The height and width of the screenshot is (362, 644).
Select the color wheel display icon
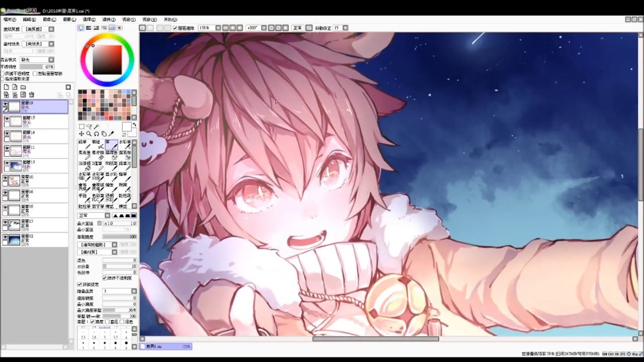click(80, 28)
